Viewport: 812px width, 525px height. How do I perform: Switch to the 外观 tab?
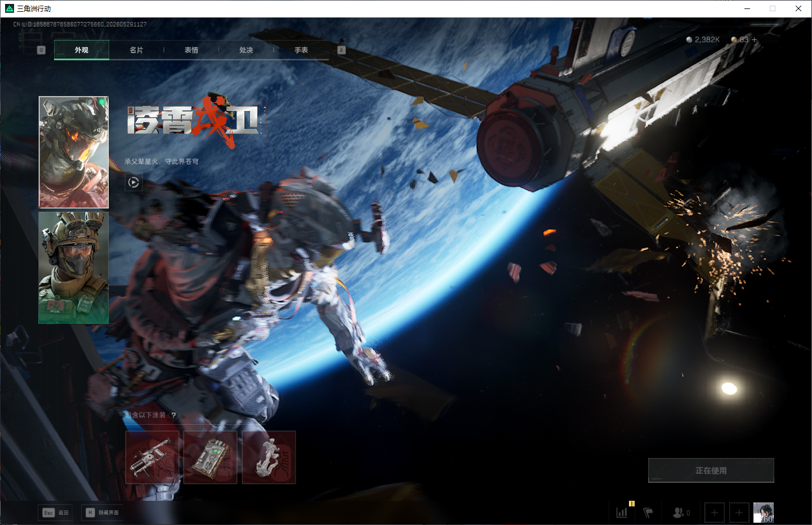tap(82, 50)
